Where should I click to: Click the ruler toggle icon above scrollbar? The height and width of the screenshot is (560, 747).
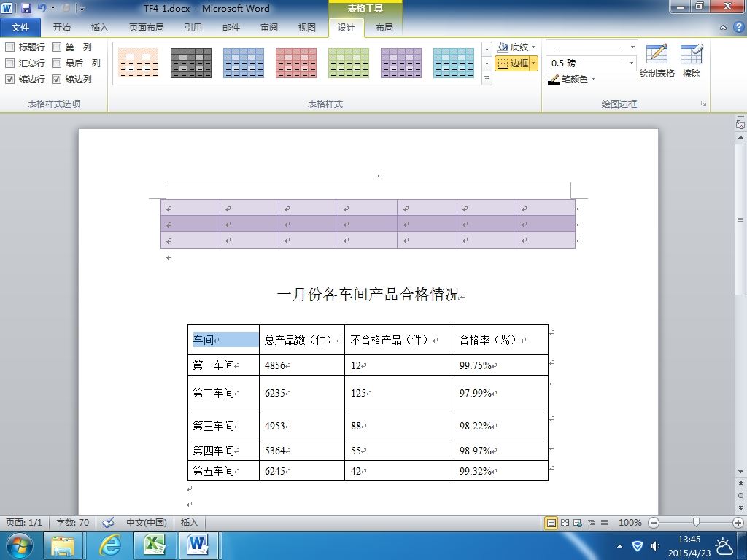740,124
